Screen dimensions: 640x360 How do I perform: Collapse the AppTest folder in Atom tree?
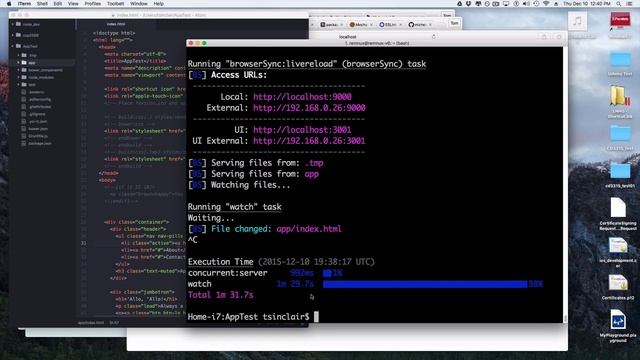click(13, 46)
